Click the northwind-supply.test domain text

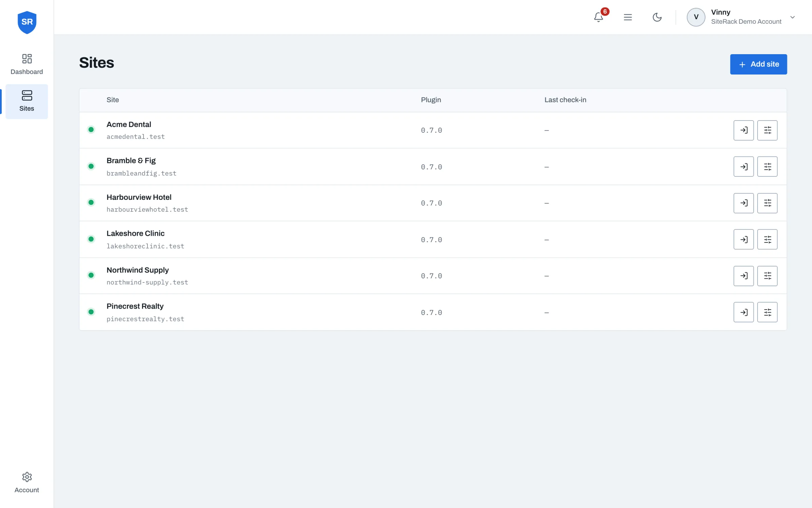click(147, 282)
